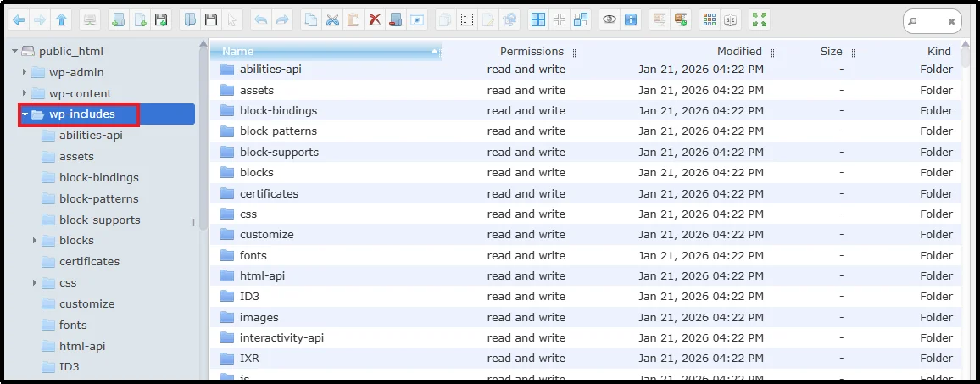The width and height of the screenshot is (980, 384).
Task: Sort by the Permissions column header
Action: 532,51
